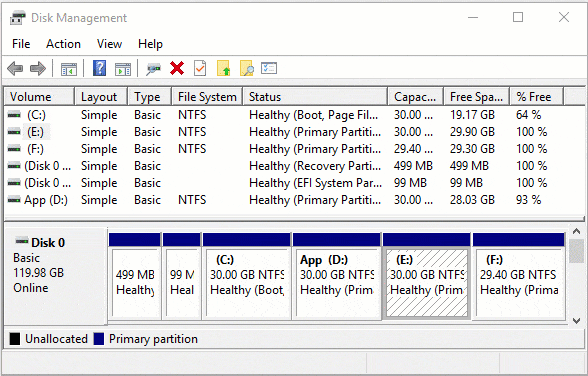588x376 pixels.
Task: Click the connect/rescan disk toolbar icon
Action: 153,69
